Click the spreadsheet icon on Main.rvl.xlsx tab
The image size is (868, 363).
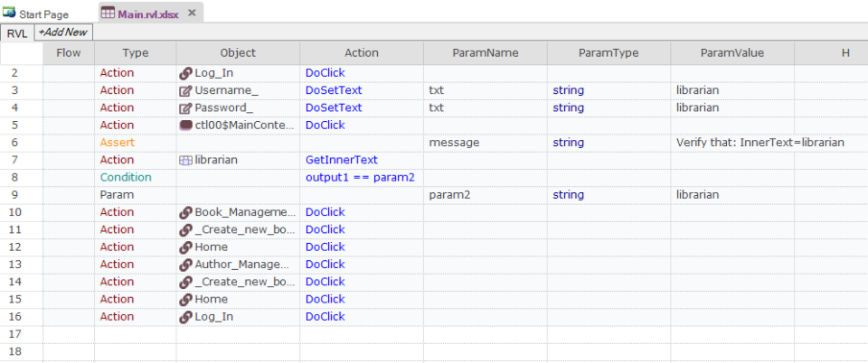(108, 14)
